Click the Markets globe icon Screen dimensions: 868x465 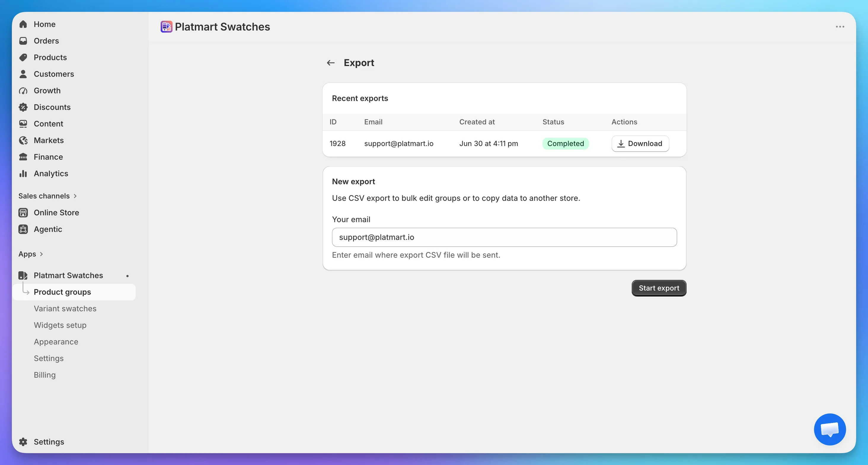(23, 140)
